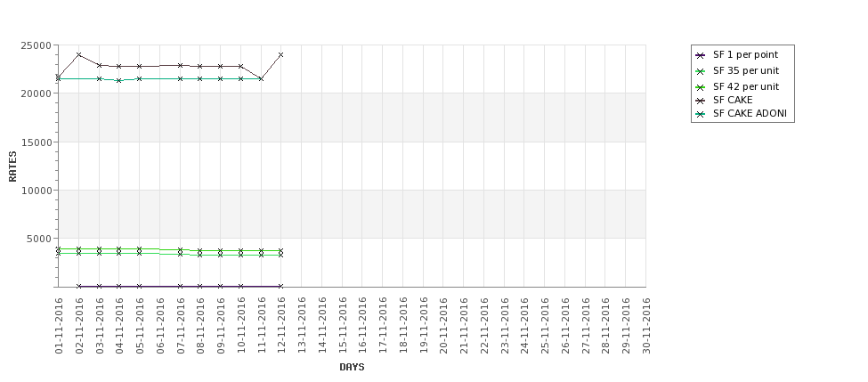Select the SF CAKE peak point on 02-11-2016
This screenshot has width=868, height=382.
point(78,55)
